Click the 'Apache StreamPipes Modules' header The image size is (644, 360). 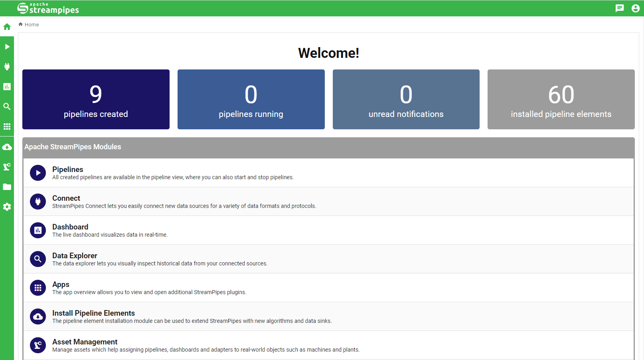pyautogui.click(x=73, y=147)
